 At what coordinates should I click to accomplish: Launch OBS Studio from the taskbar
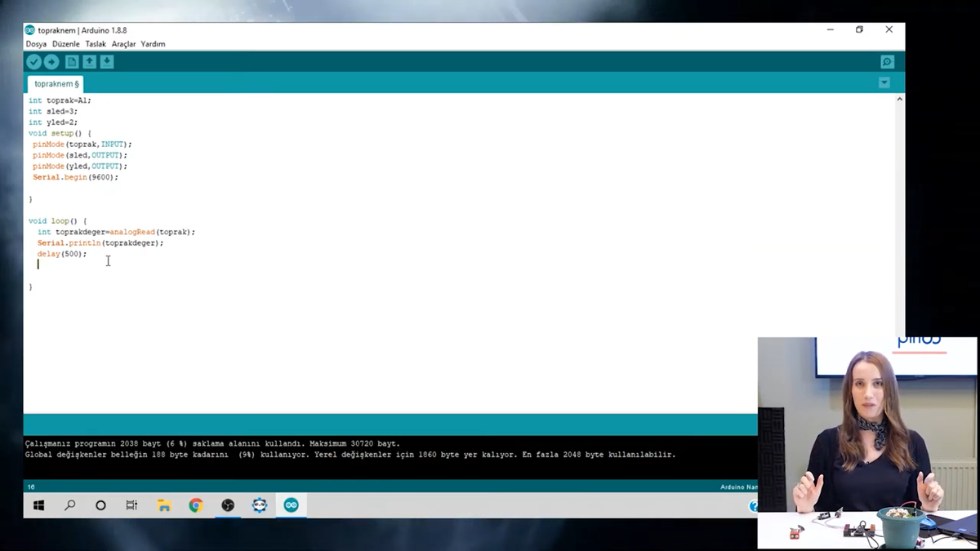(x=228, y=505)
